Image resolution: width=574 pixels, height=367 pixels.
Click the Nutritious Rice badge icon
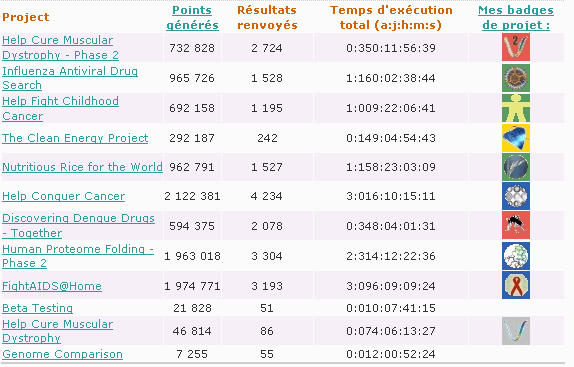pos(515,167)
